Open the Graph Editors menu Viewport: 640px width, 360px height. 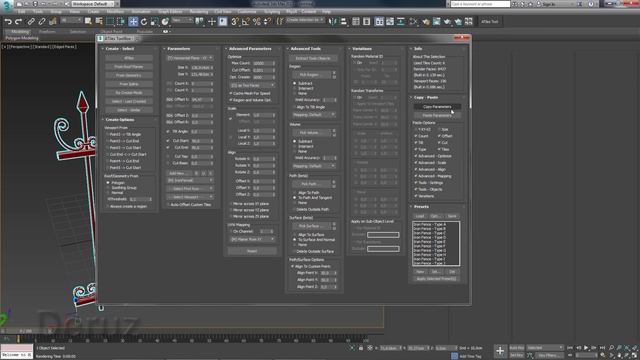click(170, 12)
